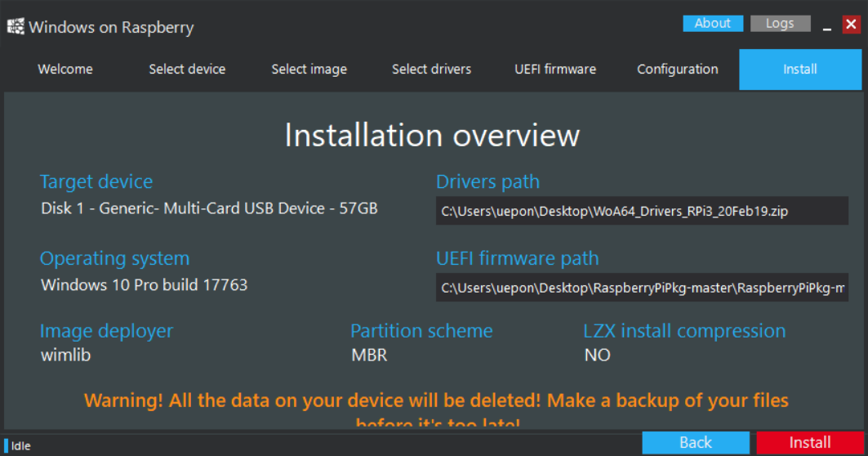Click the Windows on Raspberry title text
The height and width of the screenshot is (456, 868).
111,27
